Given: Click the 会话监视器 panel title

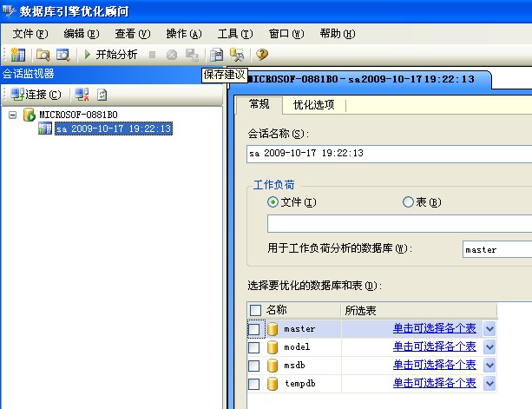Looking at the screenshot, I should 28,74.
